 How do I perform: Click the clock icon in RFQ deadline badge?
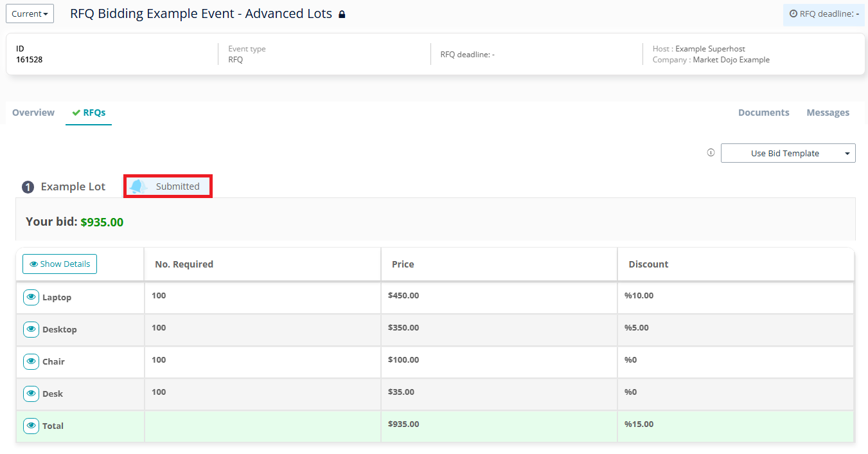point(793,14)
